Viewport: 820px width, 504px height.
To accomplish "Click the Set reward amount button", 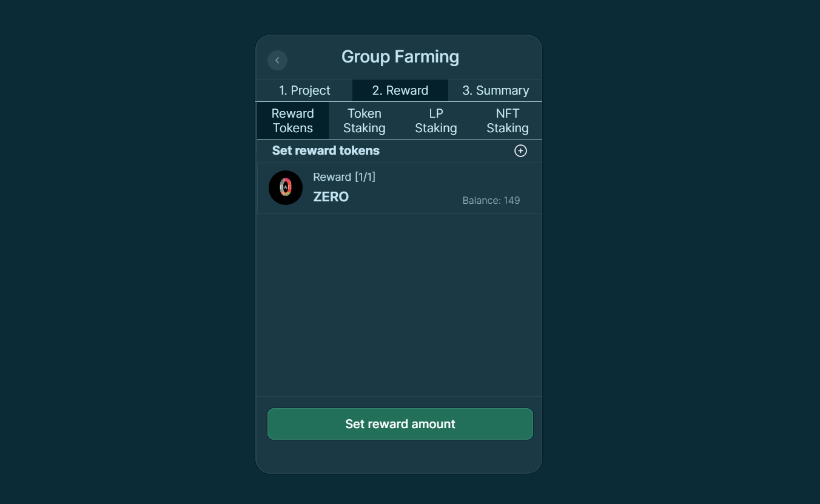I will click(400, 424).
